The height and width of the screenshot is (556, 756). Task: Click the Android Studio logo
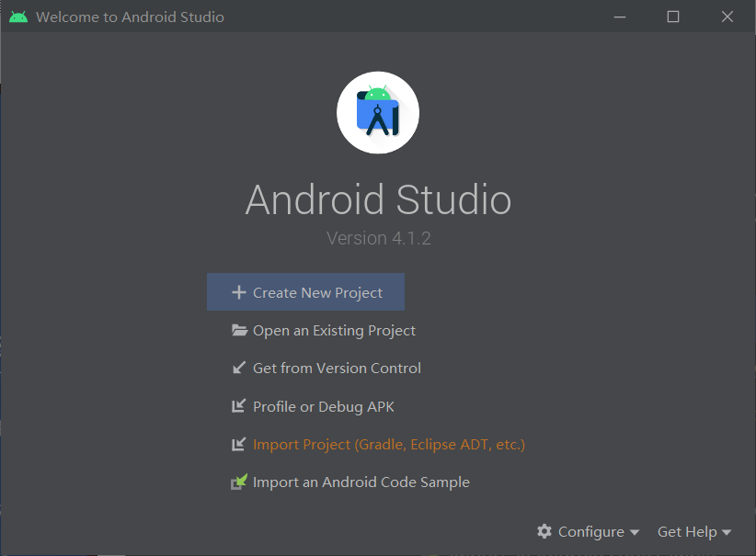378,112
